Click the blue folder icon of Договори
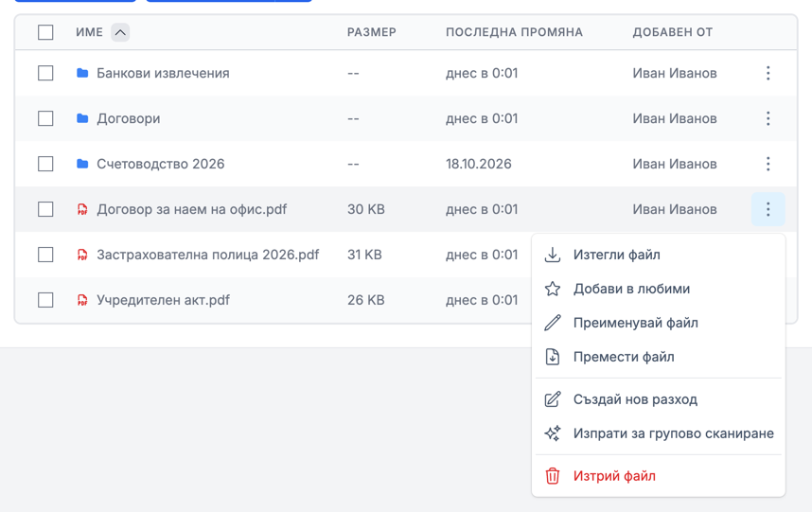 click(82, 118)
